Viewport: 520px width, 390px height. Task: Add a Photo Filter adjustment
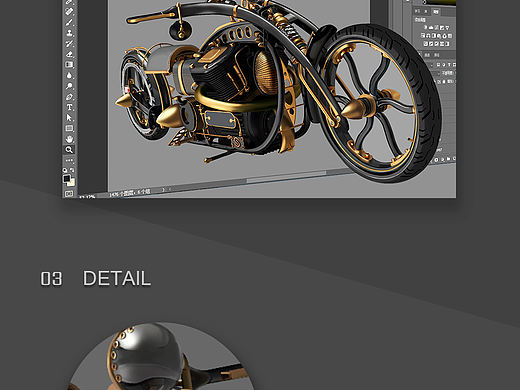[x=439, y=36]
